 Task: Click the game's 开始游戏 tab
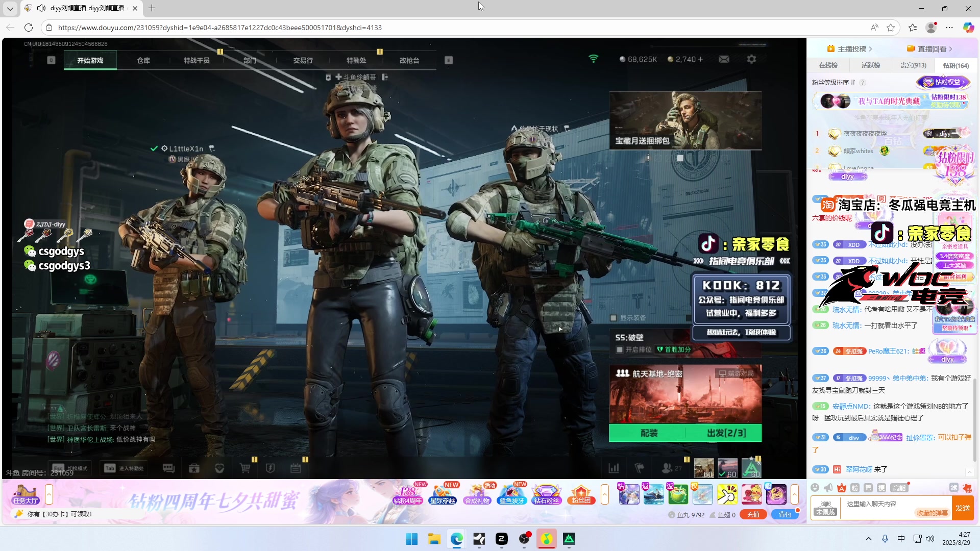[x=90, y=60]
